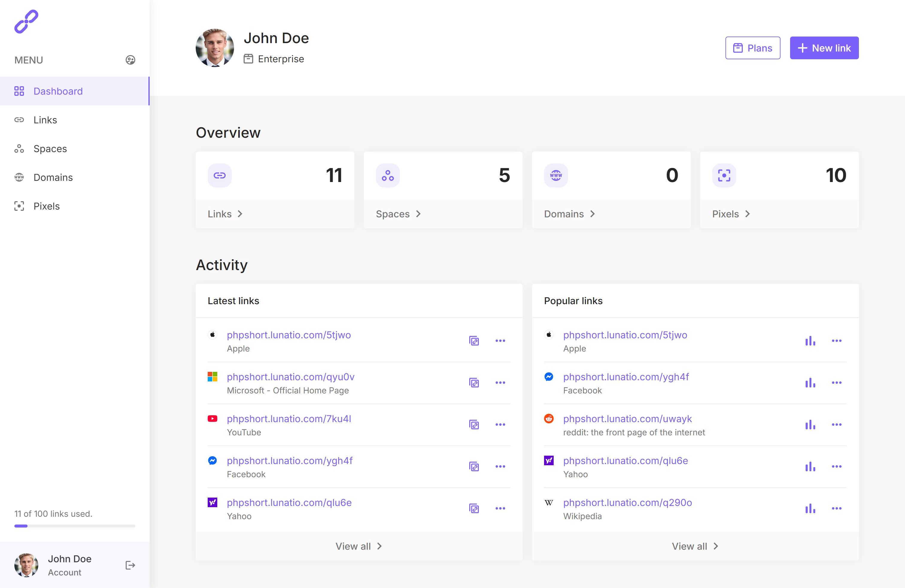This screenshot has height=588, width=905.
Task: Open more options for popular Yahoo link
Action: coord(836,466)
